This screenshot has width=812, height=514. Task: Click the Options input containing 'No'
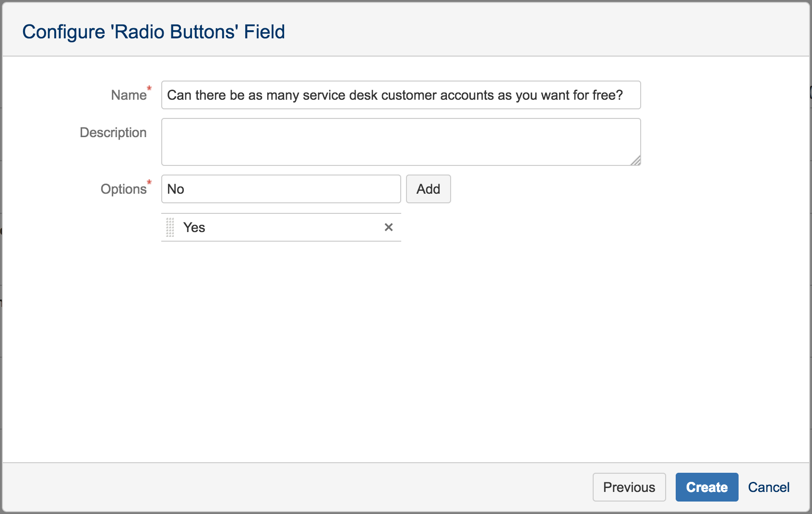click(281, 189)
